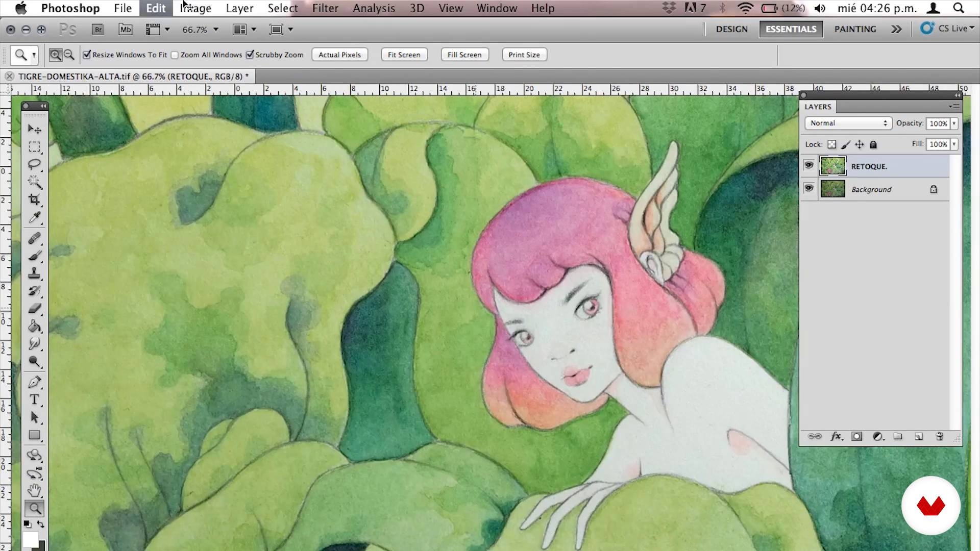Select the Crop tool
The width and height of the screenshot is (980, 551).
34,199
